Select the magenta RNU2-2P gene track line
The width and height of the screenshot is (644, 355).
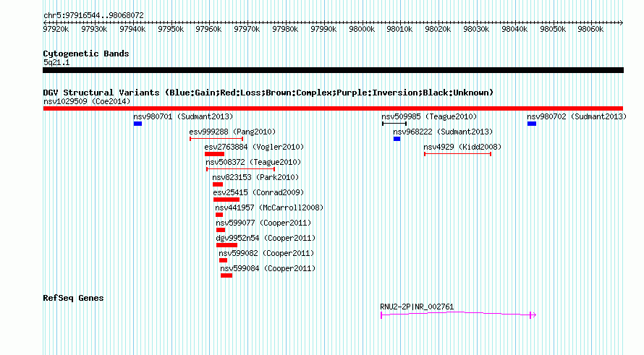[x=458, y=315]
